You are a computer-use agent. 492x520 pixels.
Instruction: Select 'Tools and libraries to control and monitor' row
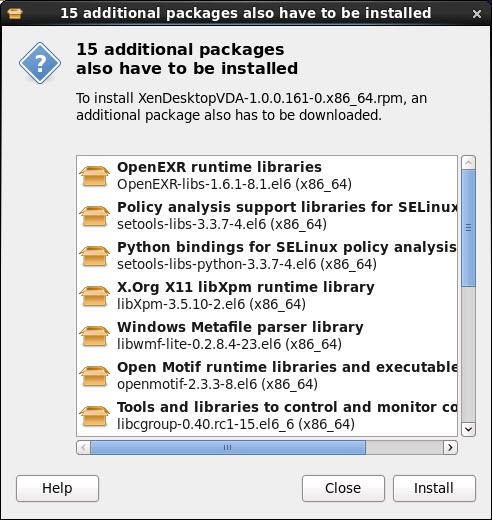(x=267, y=416)
